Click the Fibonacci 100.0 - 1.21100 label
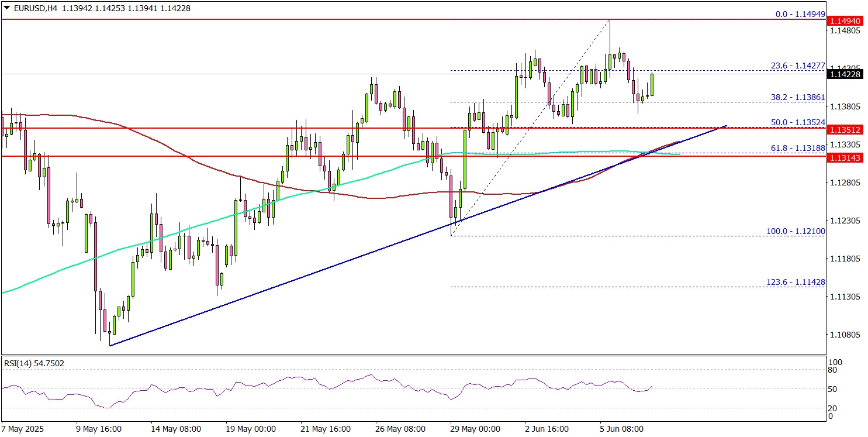Screen dimensions: 868x437 [x=796, y=232]
